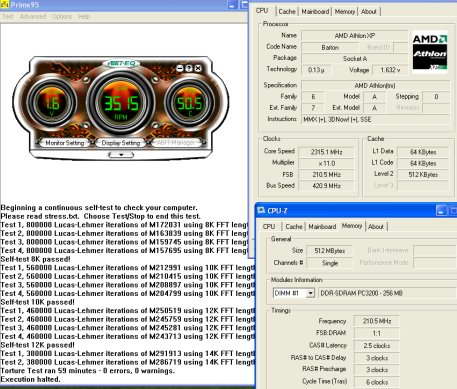Click the AMD Athlon XP logo

[430, 52]
